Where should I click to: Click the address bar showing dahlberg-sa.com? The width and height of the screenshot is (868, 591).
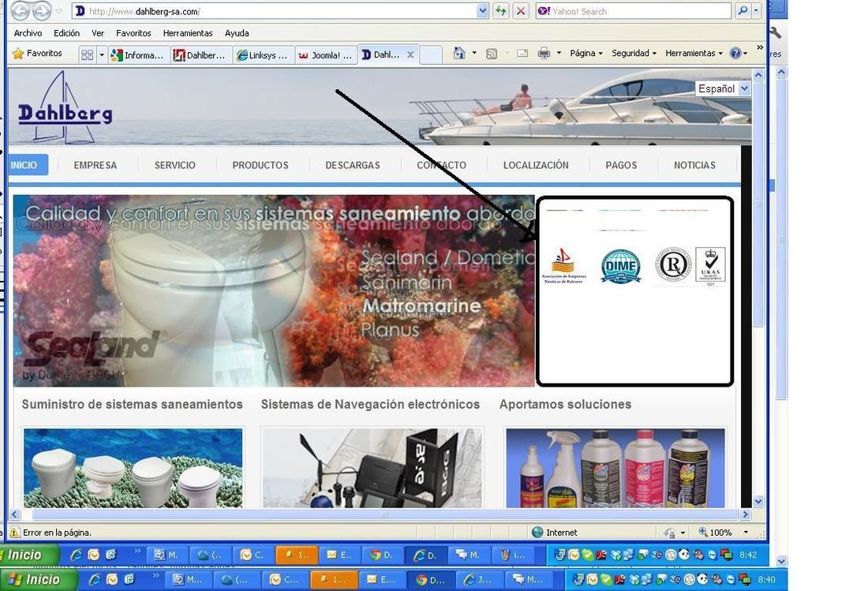click(x=275, y=11)
